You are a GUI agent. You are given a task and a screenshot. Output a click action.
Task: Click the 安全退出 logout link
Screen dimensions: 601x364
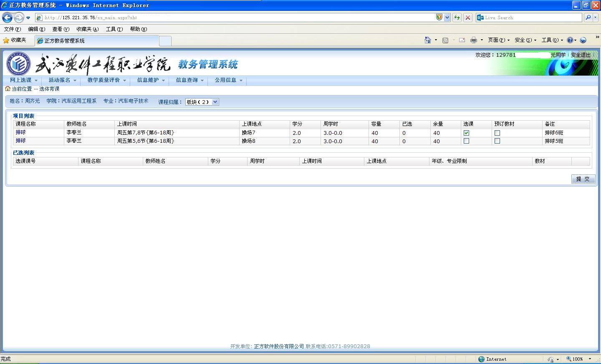click(581, 55)
